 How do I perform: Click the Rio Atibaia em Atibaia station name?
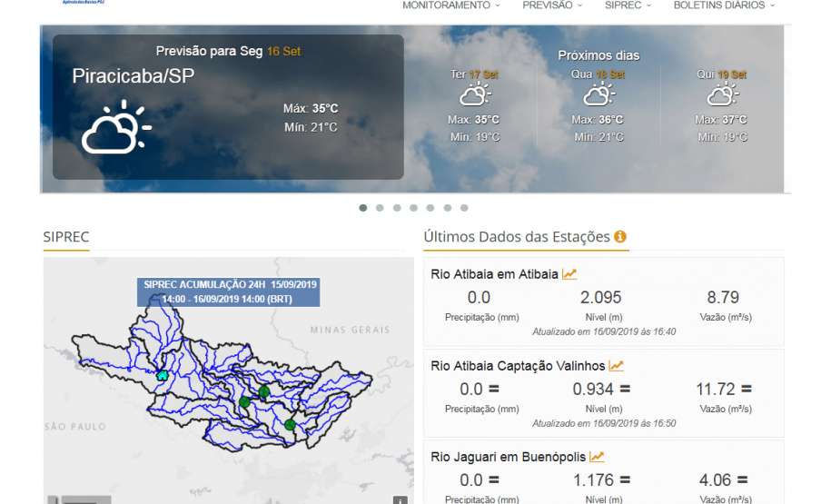(494, 274)
